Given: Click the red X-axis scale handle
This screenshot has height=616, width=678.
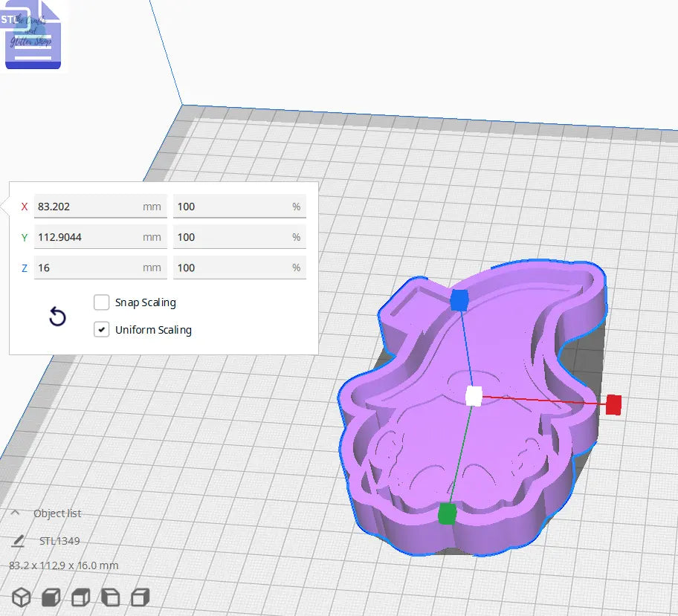Looking at the screenshot, I should 613,406.
